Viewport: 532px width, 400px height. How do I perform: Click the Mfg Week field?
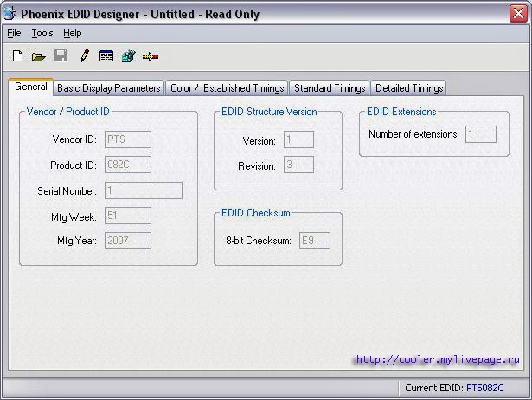point(128,216)
